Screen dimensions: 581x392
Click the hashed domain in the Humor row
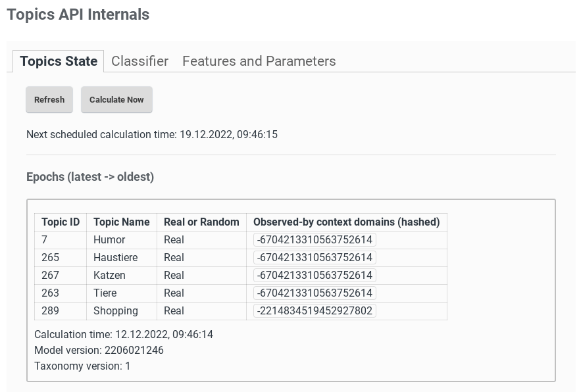tap(315, 240)
